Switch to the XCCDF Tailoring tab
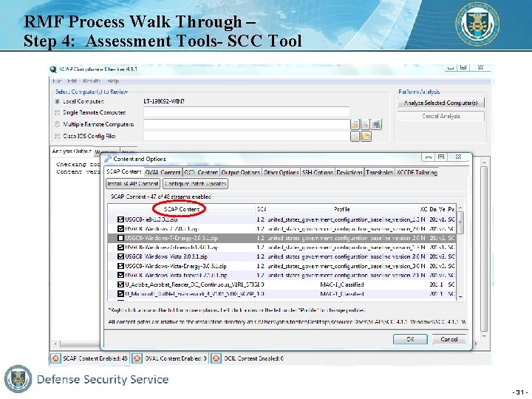 pos(417,172)
